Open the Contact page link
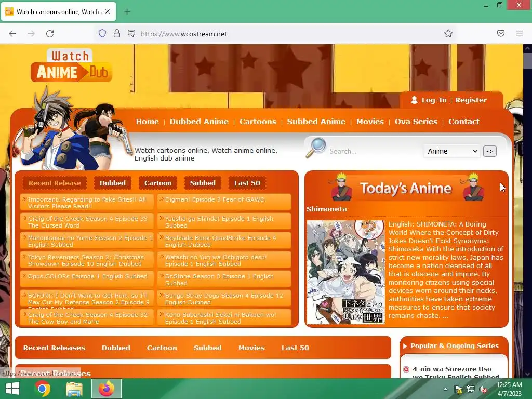The image size is (532, 399). (464, 122)
